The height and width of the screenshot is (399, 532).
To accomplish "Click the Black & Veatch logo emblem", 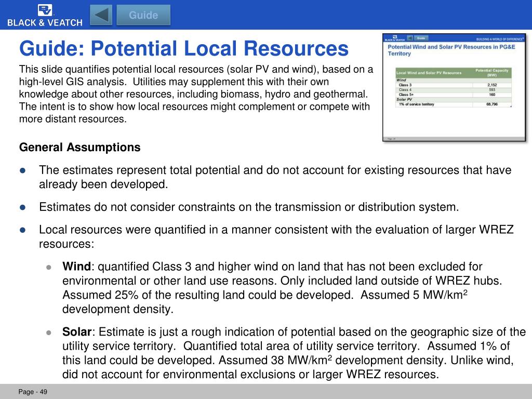I will click(x=45, y=10).
